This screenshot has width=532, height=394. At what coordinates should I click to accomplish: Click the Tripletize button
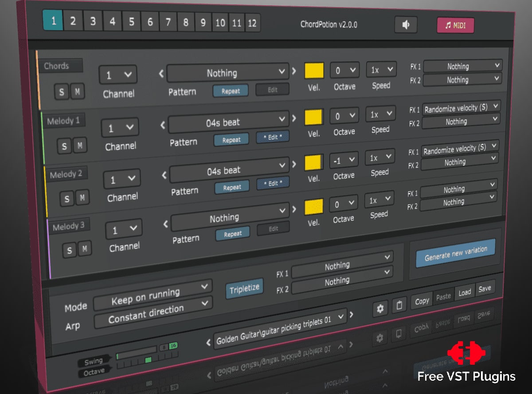pos(244,289)
